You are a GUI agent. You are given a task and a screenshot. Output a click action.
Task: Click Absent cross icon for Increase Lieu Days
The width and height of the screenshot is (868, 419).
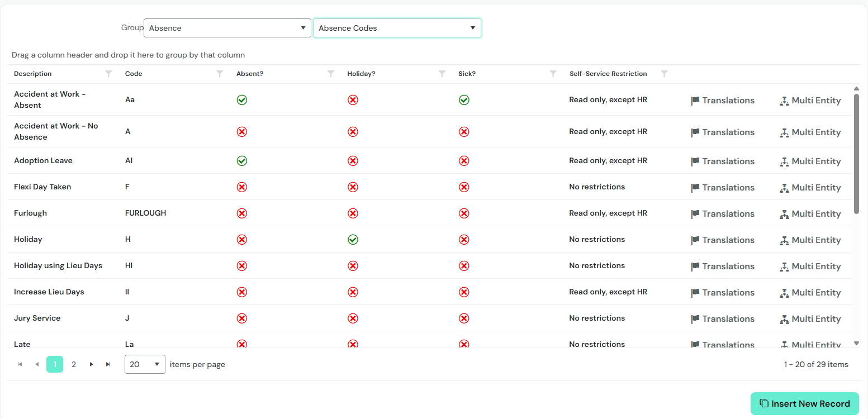242,292
